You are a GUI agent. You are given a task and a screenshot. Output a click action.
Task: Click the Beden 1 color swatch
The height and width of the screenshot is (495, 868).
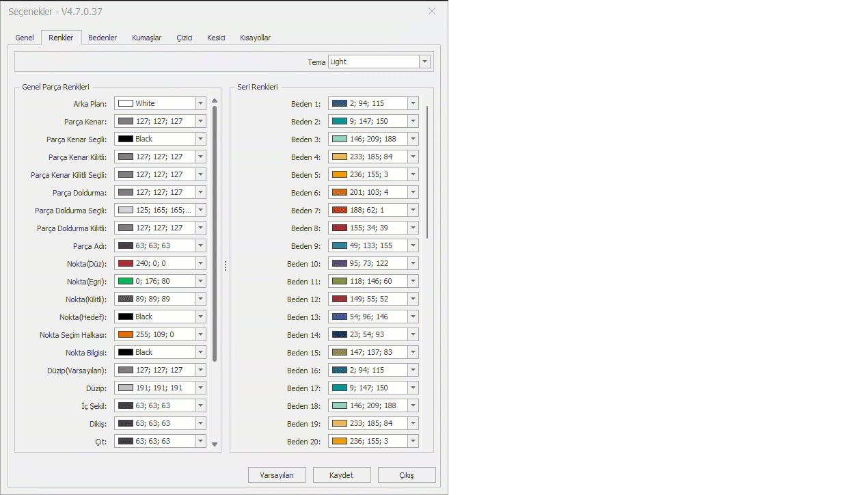[x=340, y=103]
